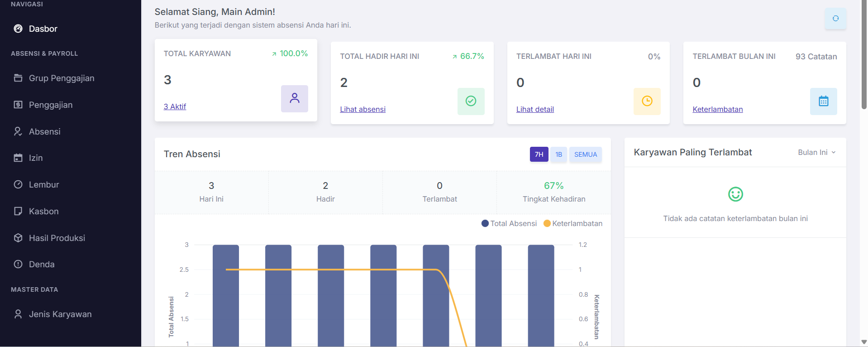Click the green checkmark icon in Total Hadir card
868x347 pixels.
click(x=471, y=101)
